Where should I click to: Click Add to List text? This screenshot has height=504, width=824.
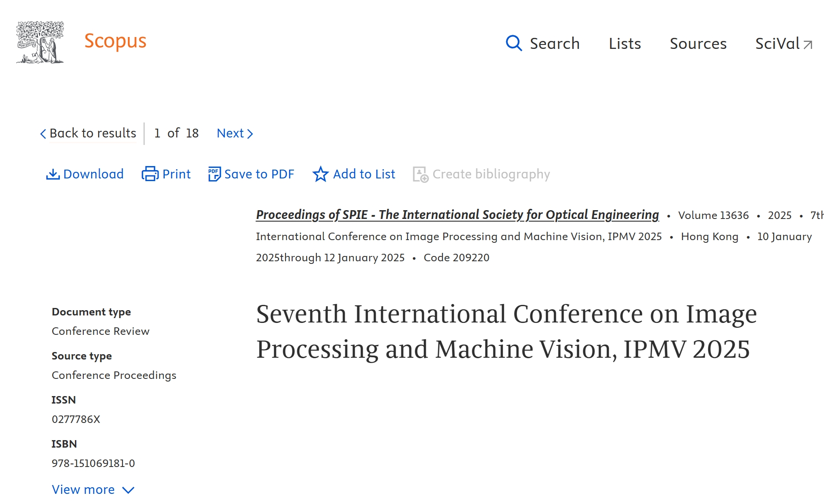[x=364, y=174]
